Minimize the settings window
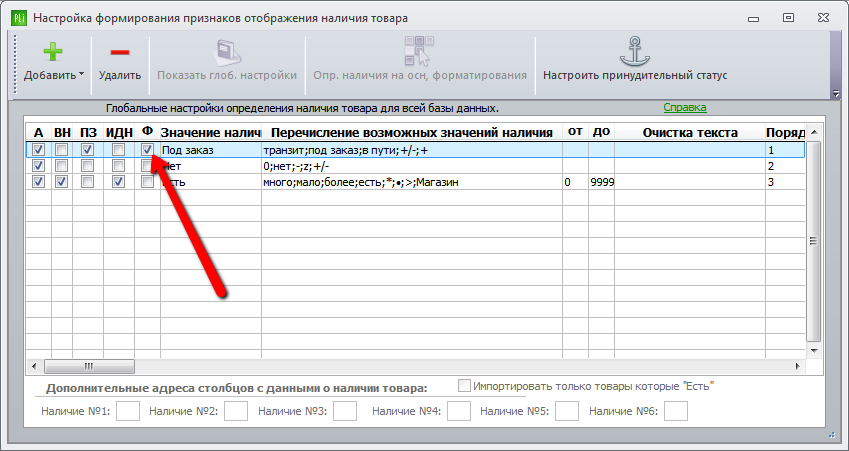The height and width of the screenshot is (451, 849). point(753,18)
